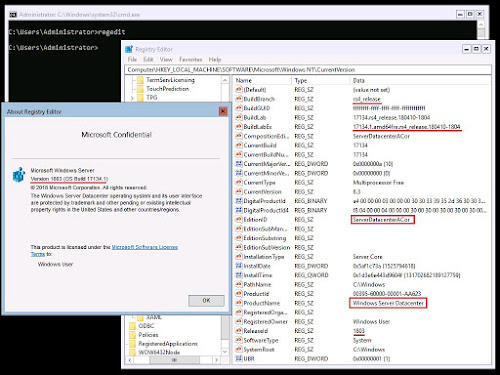Click the (Default) value icon
The width and height of the screenshot is (500, 375).
coord(239,90)
